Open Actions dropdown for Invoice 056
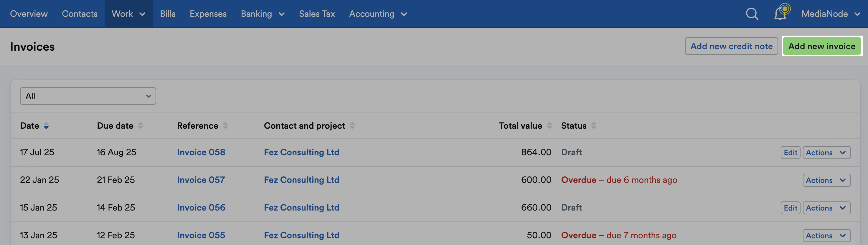This screenshot has width=868, height=245. point(826,208)
